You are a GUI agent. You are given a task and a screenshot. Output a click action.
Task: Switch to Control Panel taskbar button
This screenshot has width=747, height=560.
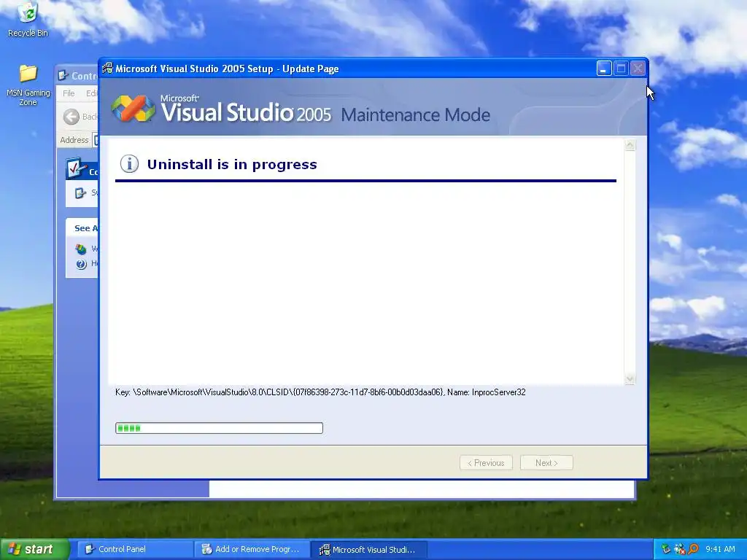click(134, 549)
